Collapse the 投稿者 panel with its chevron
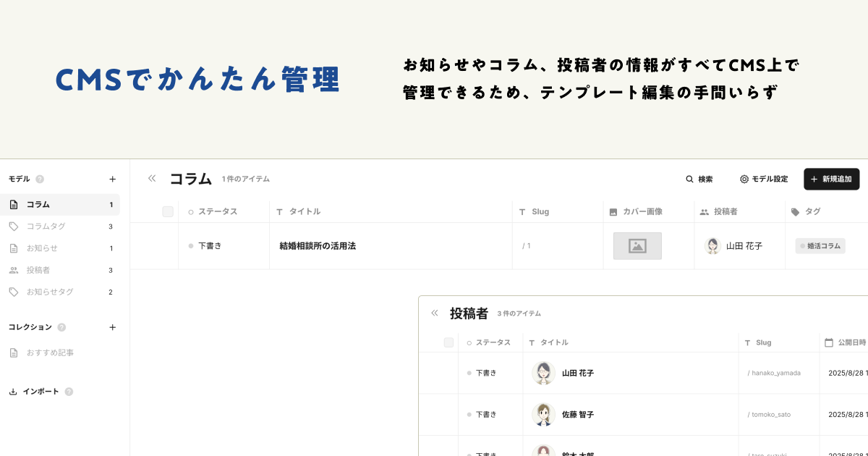Screen dimensions: 868x456 click(434, 313)
